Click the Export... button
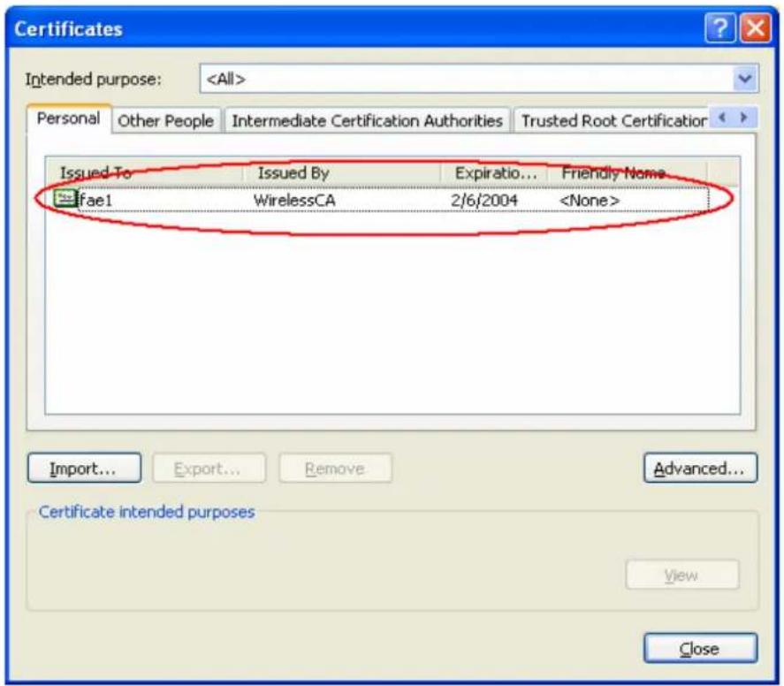The width and height of the screenshot is (784, 686). point(209,468)
